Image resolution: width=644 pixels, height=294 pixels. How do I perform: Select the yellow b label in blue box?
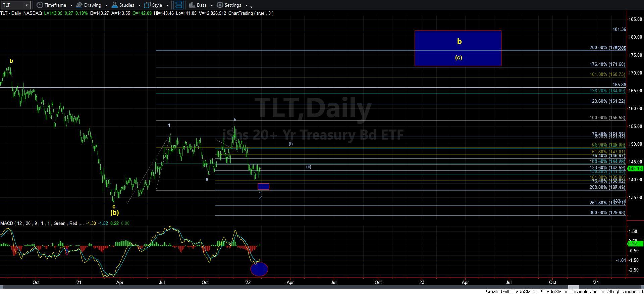460,41
